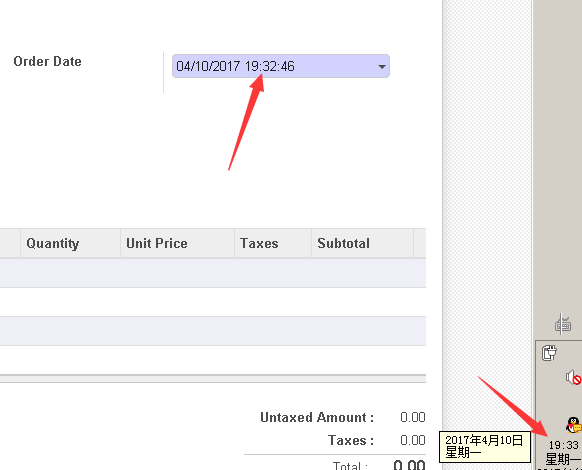This screenshot has width=582, height=470.
Task: Click the yellow date tooltip 2017年4月10日
Action: pos(485,447)
